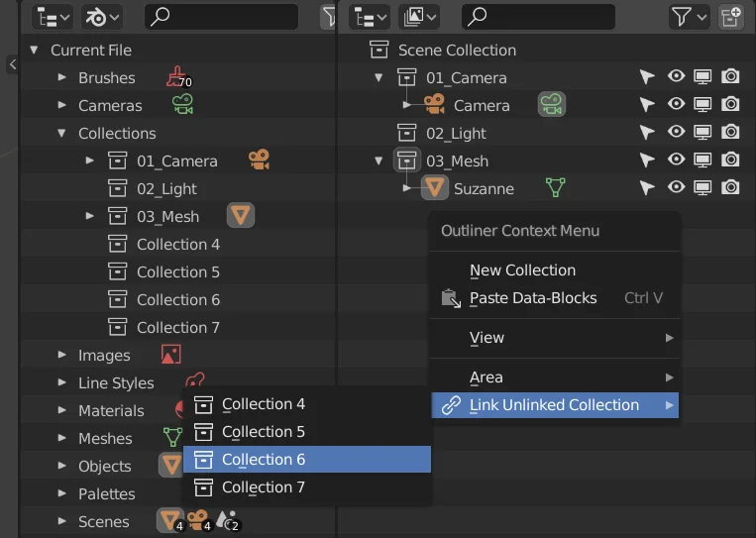The width and height of the screenshot is (756, 538).
Task: Collapse the 03_Mesh collection in Scene Collection
Action: pyautogui.click(x=378, y=161)
